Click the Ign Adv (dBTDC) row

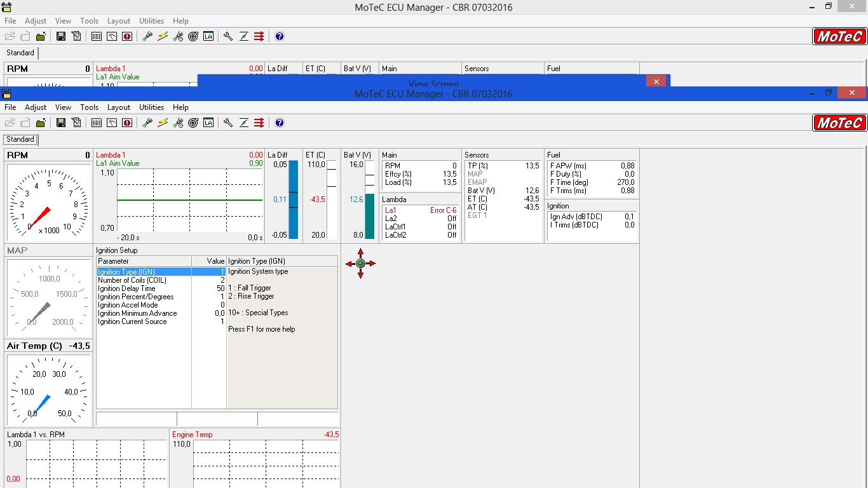592,217
